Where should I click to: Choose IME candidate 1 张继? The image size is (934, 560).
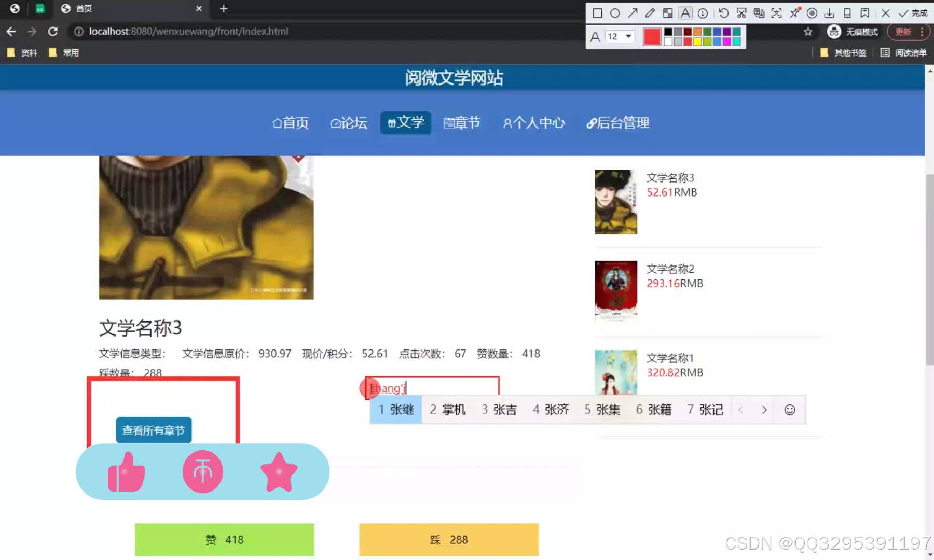(x=396, y=410)
